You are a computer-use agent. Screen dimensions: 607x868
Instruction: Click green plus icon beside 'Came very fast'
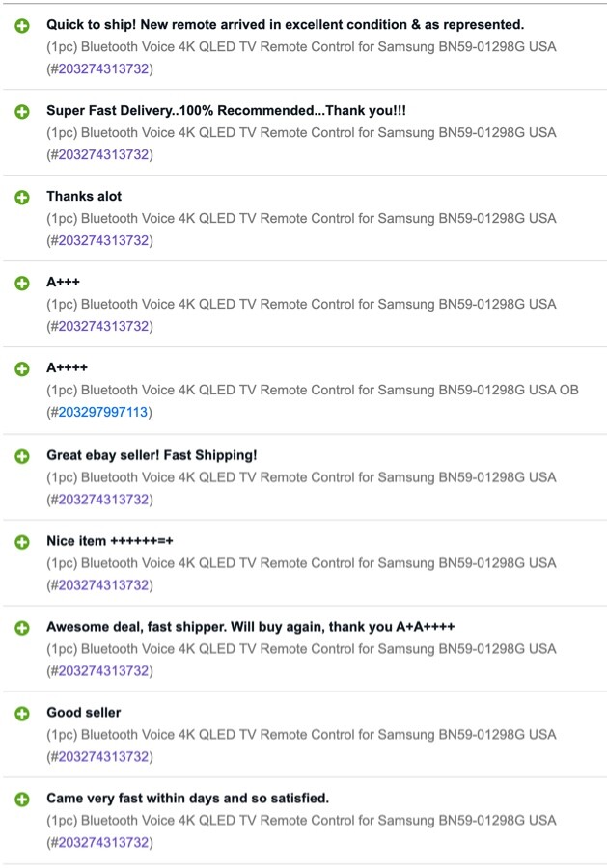(x=22, y=800)
